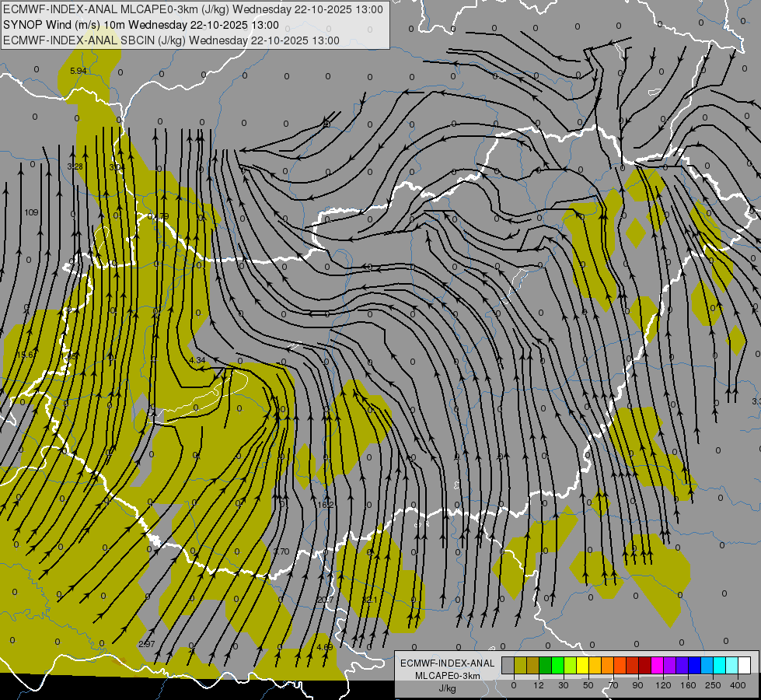The width and height of the screenshot is (761, 700).
Task: Click the white legend swatch at the end
Action: [x=745, y=666]
